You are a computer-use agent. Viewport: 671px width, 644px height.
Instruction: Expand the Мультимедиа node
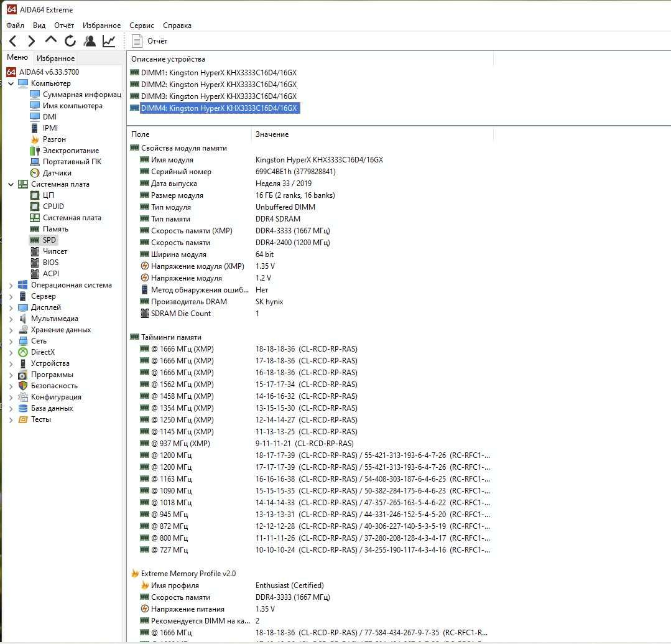[11, 319]
